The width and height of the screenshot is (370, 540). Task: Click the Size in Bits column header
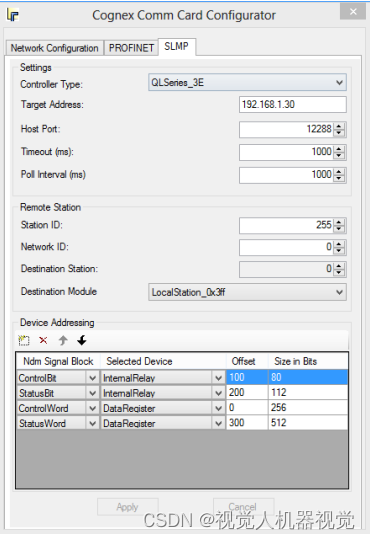308,361
